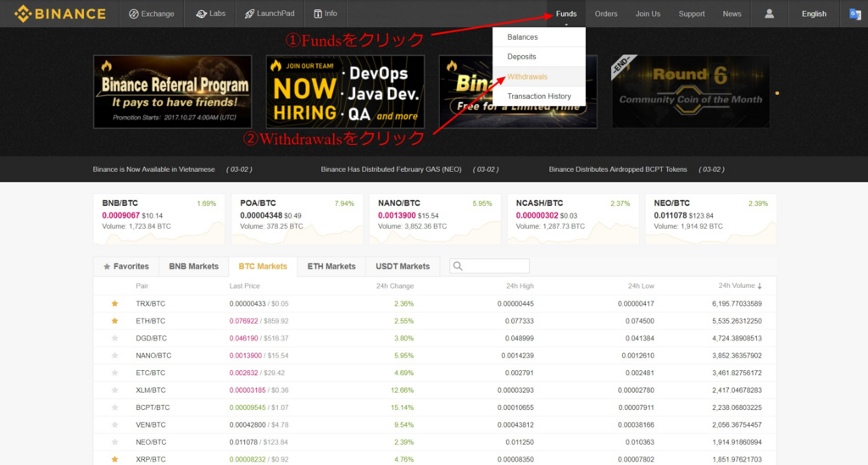The width and height of the screenshot is (868, 465).
Task: Open the BNB/BTC ticker card
Action: point(159,219)
